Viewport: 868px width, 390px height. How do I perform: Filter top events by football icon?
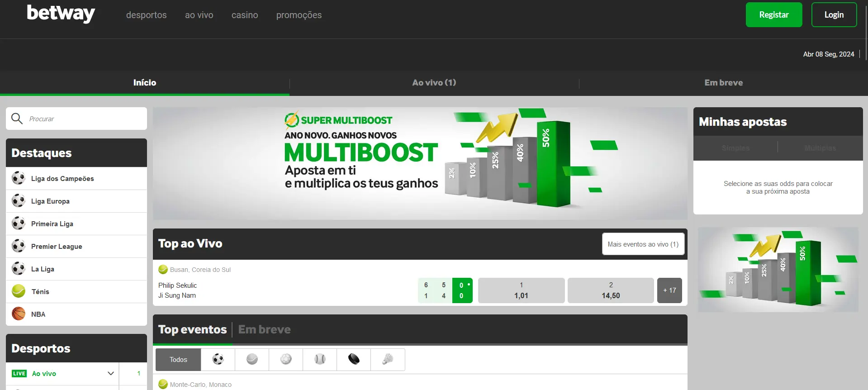coord(218,359)
